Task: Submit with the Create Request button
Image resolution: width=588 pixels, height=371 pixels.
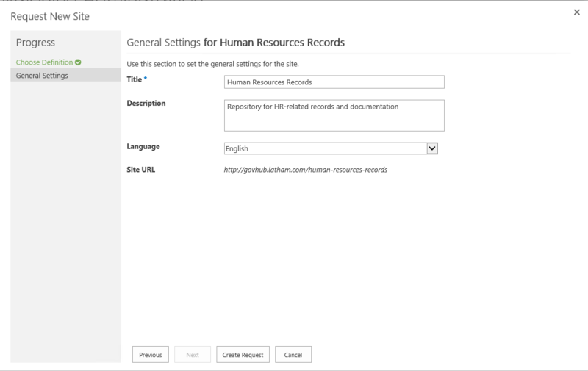Action: pos(245,355)
